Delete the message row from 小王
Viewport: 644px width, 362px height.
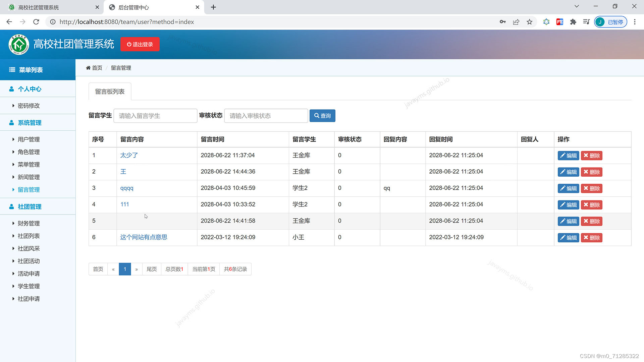click(591, 238)
